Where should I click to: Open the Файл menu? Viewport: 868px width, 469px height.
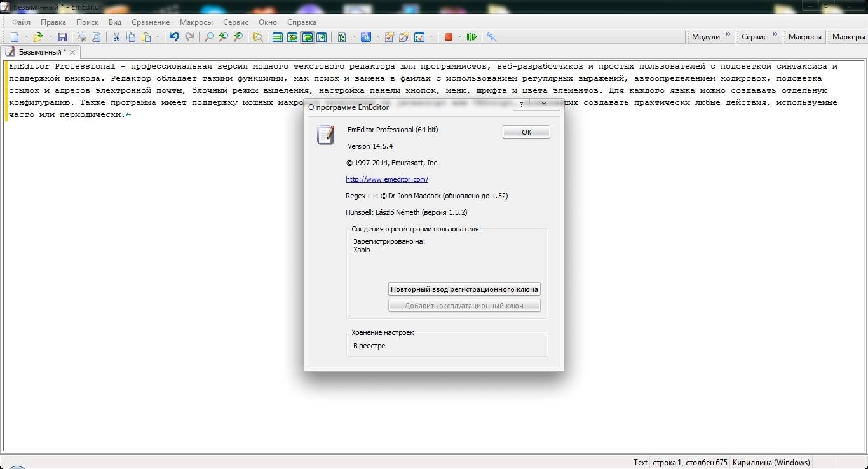[21, 22]
